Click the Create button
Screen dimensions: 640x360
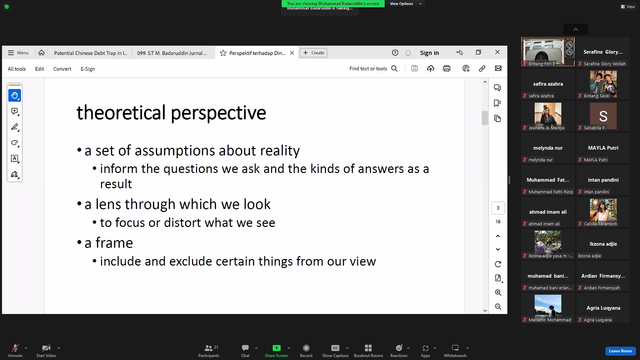tap(314, 53)
